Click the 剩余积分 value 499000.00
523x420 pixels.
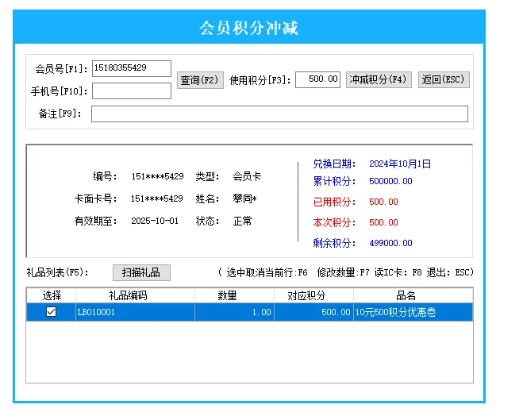[390, 243]
